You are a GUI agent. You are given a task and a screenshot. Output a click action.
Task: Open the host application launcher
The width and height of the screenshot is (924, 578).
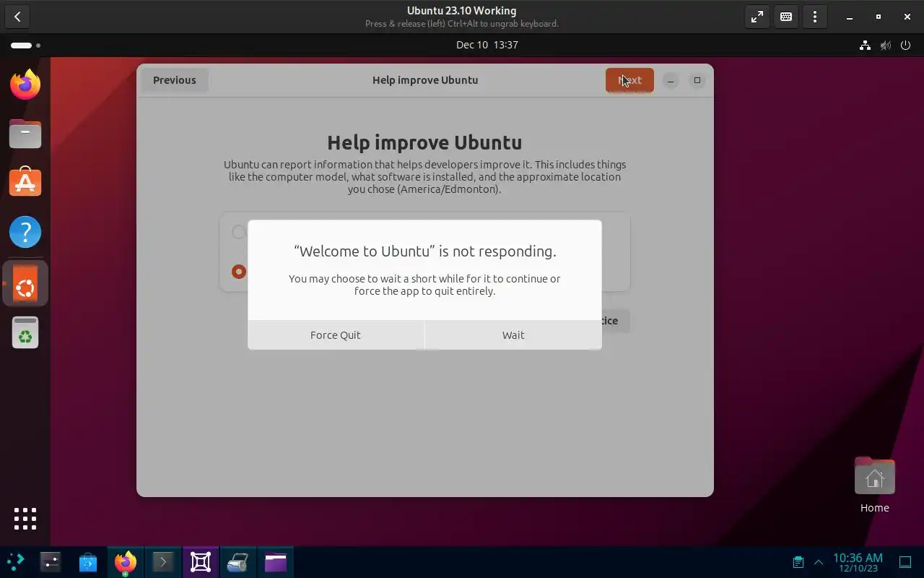coord(16,562)
